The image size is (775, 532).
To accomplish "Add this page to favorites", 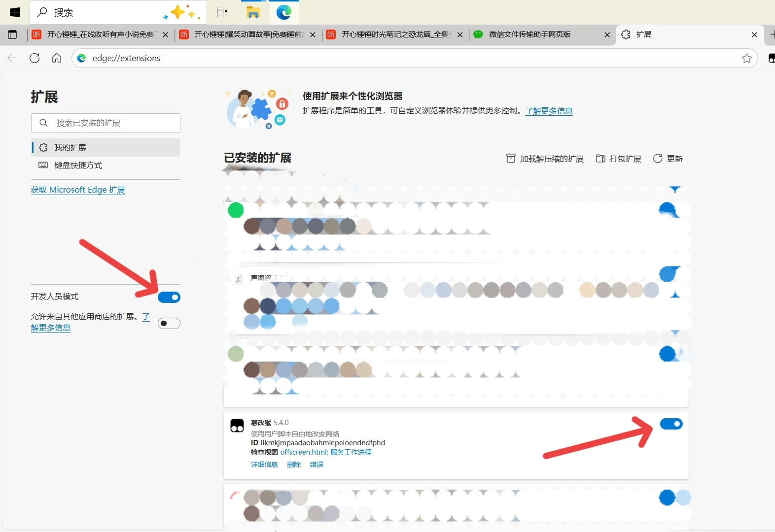I will coord(746,58).
